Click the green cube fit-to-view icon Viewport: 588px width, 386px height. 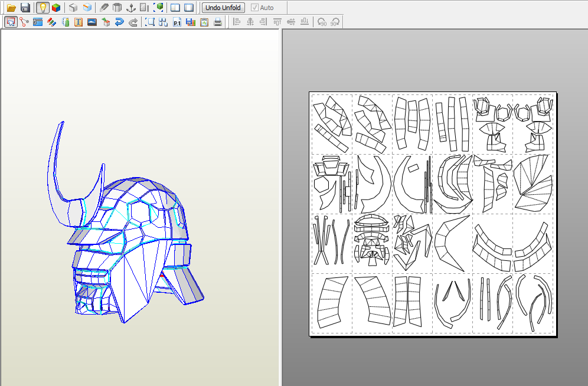[x=158, y=8]
